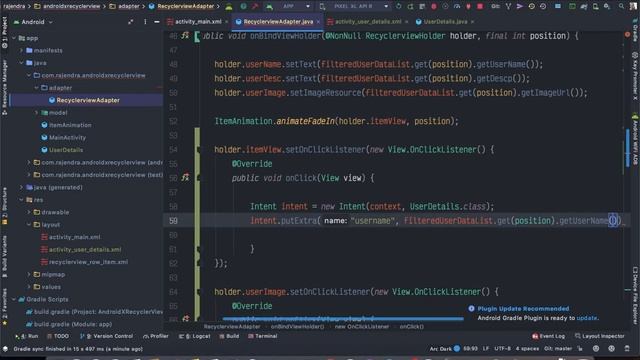Click the Revert rollback icon in toolbar
Screen dimensions: 640x360
(543, 7)
